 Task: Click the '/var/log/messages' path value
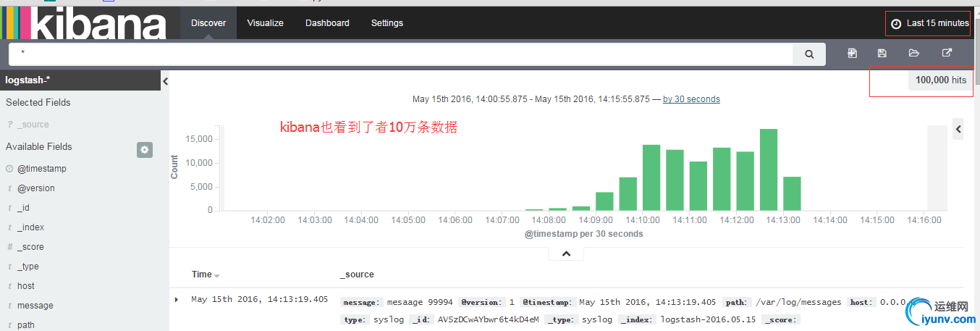coord(799,302)
